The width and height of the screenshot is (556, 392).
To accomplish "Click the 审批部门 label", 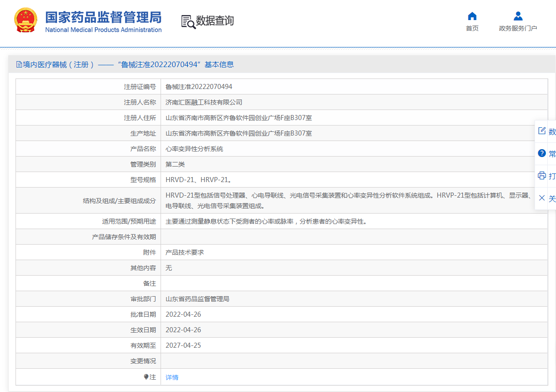I will click(143, 299).
